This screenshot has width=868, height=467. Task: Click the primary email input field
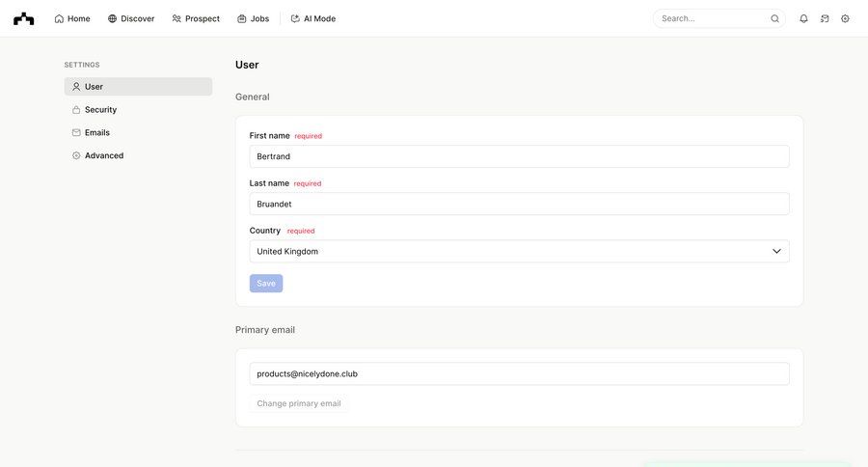[519, 374]
